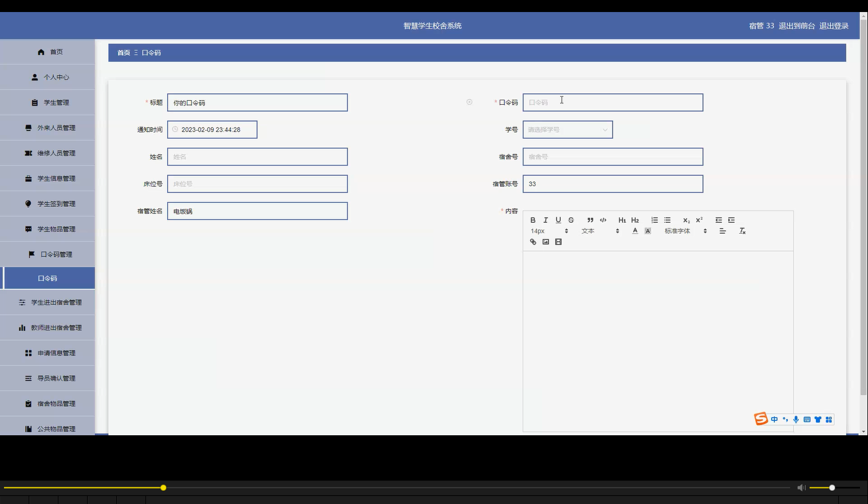Apply Heading 2 style

pyautogui.click(x=635, y=220)
